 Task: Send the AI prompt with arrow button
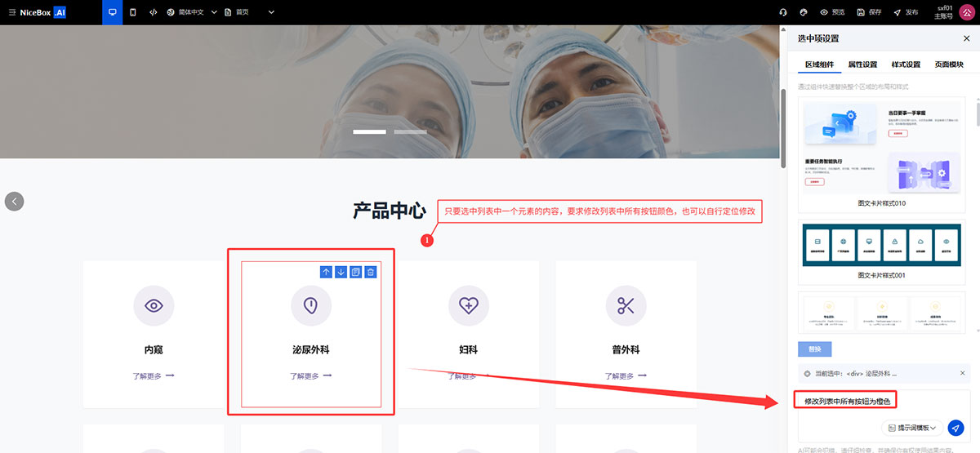[x=955, y=428]
